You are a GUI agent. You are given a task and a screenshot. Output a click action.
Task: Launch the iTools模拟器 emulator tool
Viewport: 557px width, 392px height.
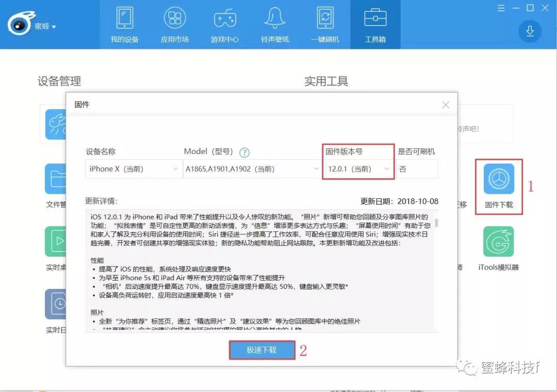tap(498, 242)
